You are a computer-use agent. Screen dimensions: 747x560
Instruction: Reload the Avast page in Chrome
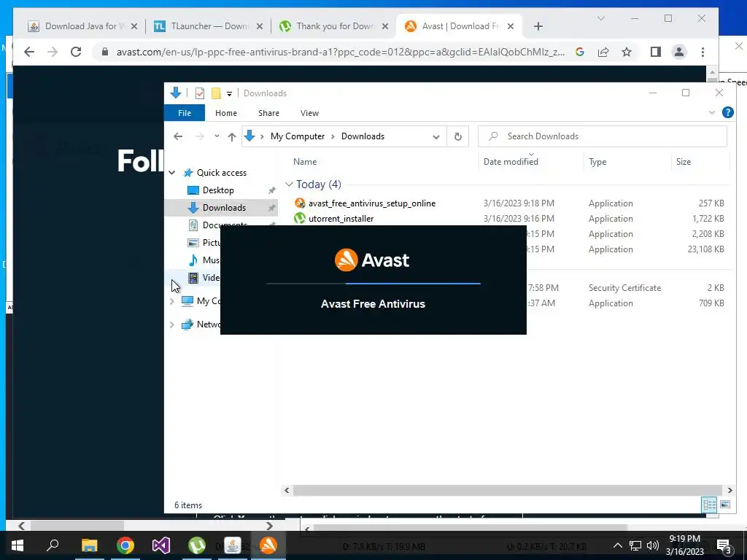point(76,52)
